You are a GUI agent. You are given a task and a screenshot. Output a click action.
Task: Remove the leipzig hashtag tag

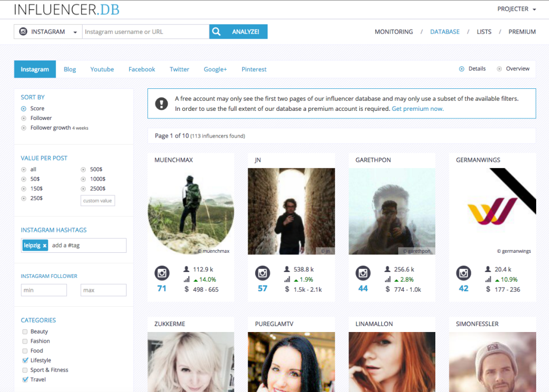44,245
